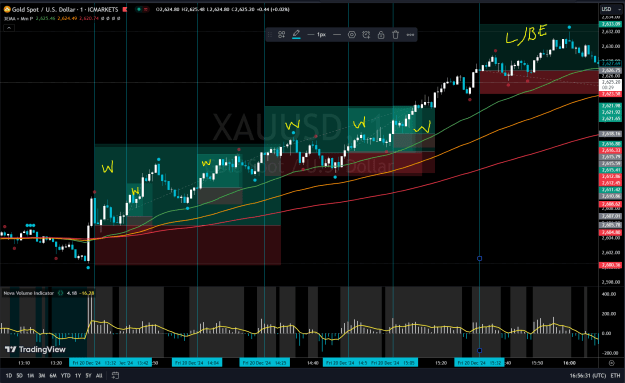Select the 5Y time range

[x=88, y=375]
